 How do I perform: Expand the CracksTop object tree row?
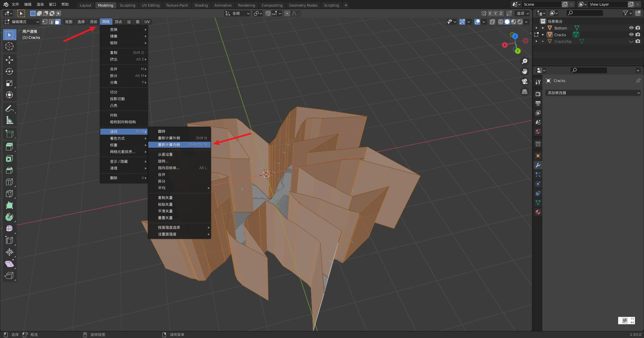point(543,41)
